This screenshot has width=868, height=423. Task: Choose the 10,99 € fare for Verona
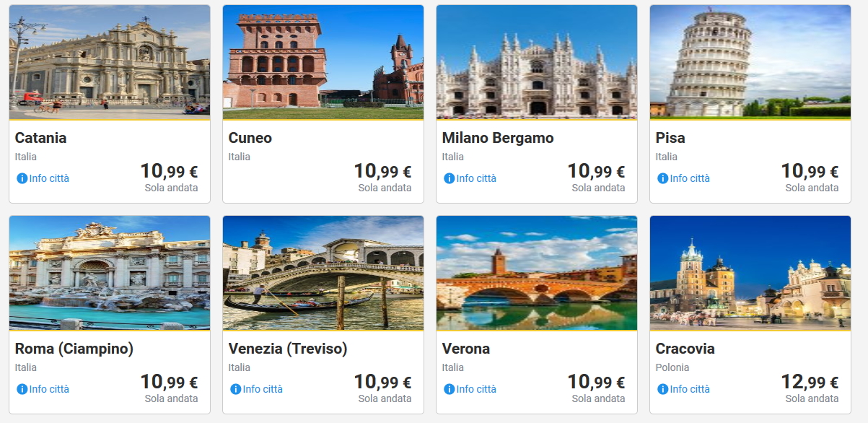point(596,383)
